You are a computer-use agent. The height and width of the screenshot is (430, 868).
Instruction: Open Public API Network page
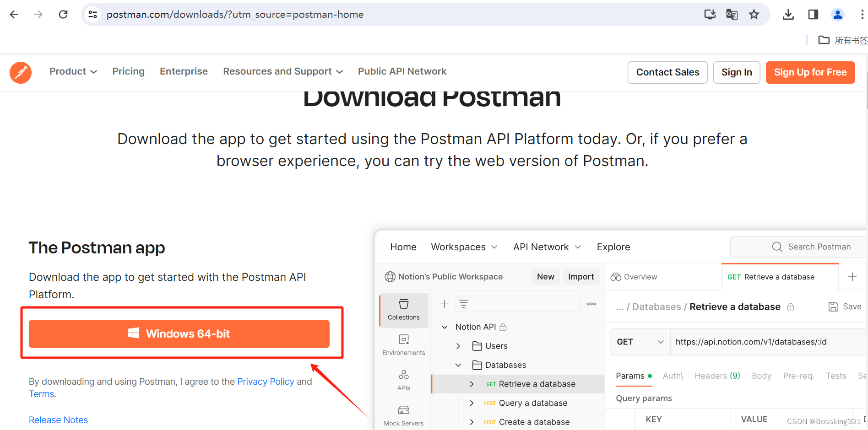pyautogui.click(x=402, y=71)
